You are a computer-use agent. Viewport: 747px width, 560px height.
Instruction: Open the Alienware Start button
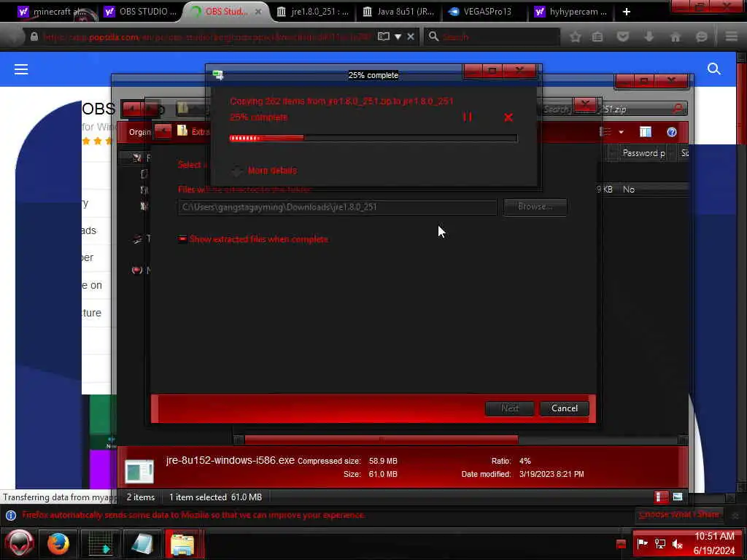20,543
